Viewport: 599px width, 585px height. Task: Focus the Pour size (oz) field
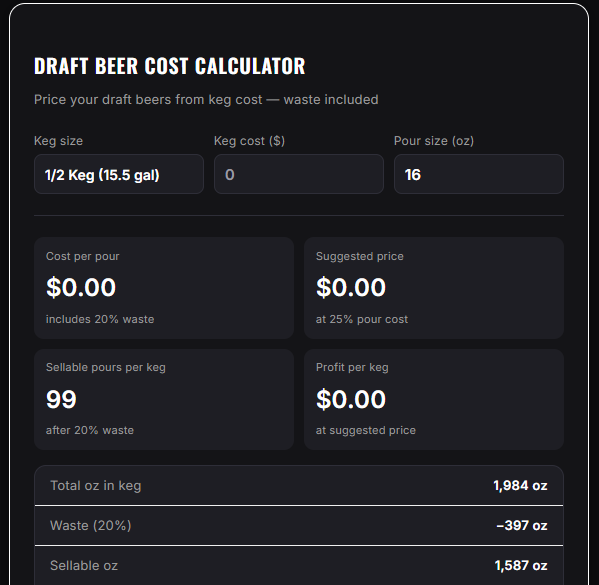click(479, 174)
